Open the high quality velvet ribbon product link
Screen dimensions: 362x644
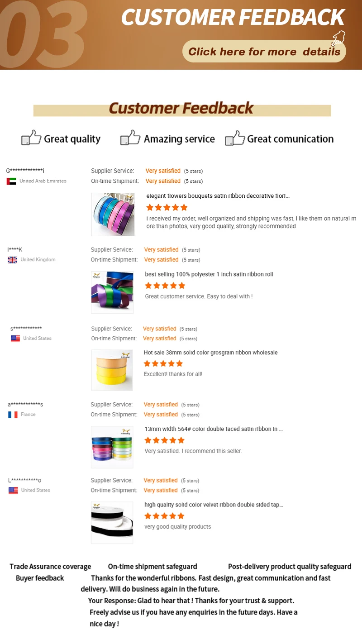click(214, 505)
